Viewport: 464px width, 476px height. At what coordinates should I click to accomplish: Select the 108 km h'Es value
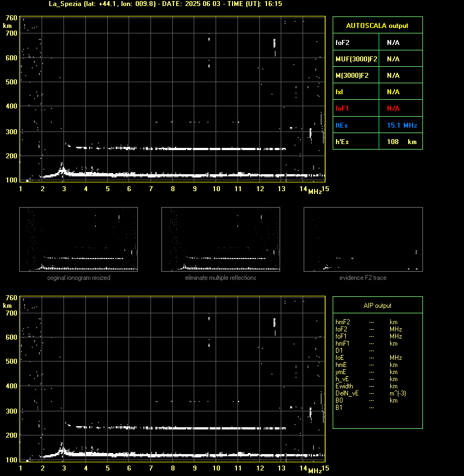[402, 142]
